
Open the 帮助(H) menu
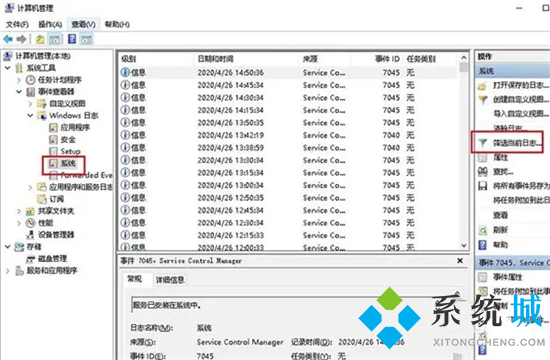coord(117,24)
